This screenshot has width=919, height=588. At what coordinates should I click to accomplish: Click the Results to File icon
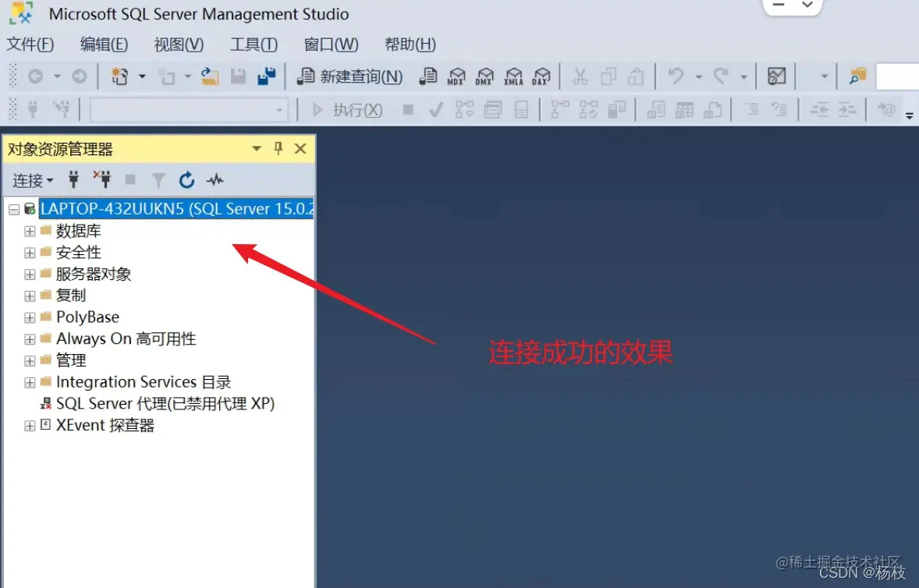[713, 109]
